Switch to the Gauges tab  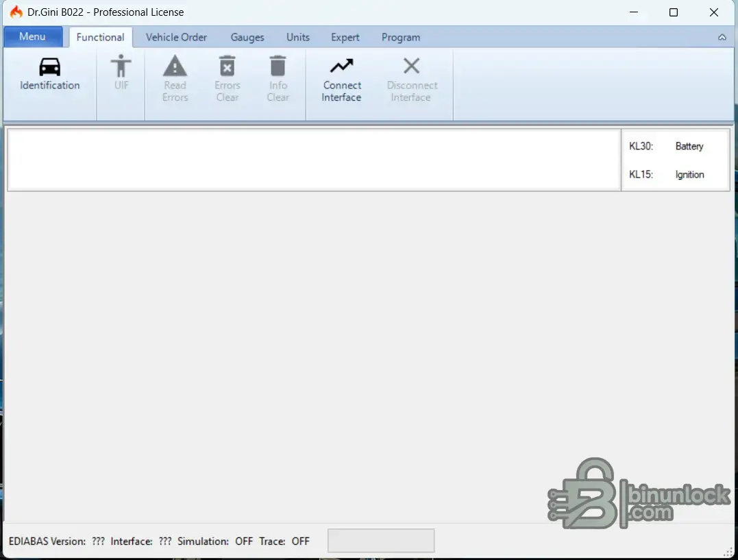tap(247, 37)
